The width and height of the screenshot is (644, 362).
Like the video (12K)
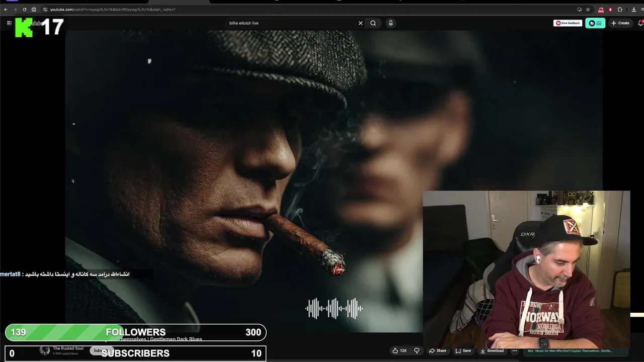tap(400, 350)
